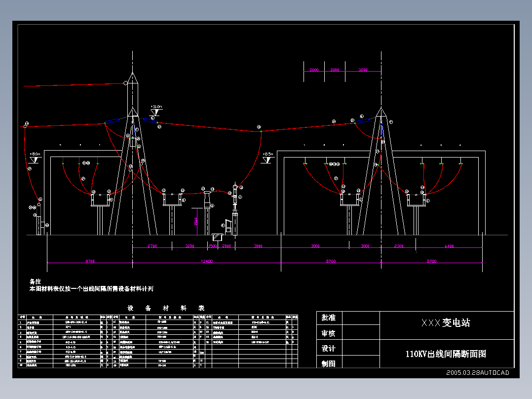The width and height of the screenshot is (532, 399).
Task: Click the 设备材料表 table heading
Action: pyautogui.click(x=166, y=308)
